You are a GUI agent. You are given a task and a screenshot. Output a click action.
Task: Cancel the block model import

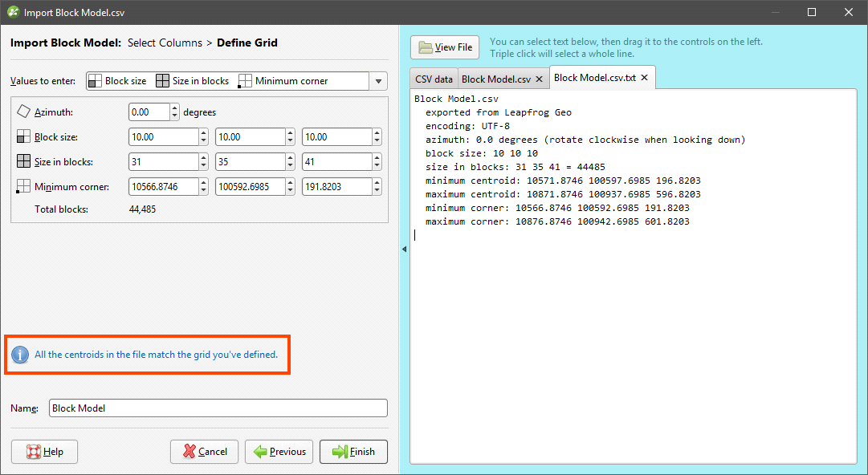click(204, 452)
